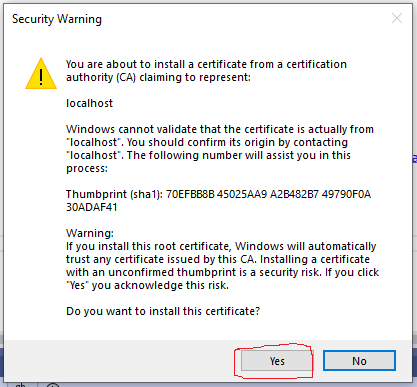Click the gray button bar left of Yes
This screenshot has width=417, height=387.
(x=120, y=361)
